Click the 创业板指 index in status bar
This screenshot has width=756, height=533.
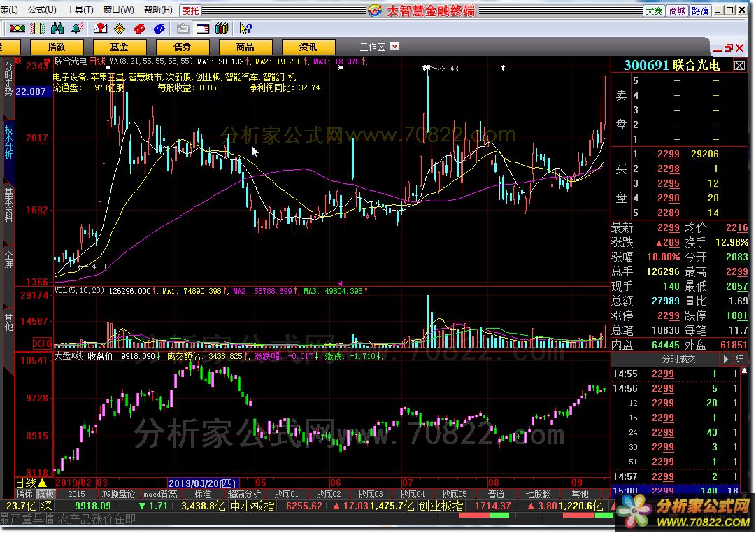point(441,506)
